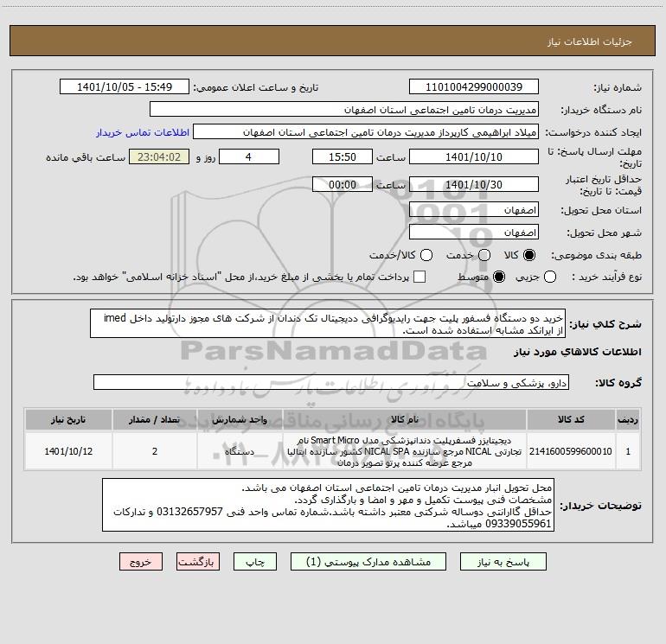Screen dimensions: 666x644
Task: Toggle the اسناد خزانه اسلامی payment checkbox
Action: [x=419, y=277]
